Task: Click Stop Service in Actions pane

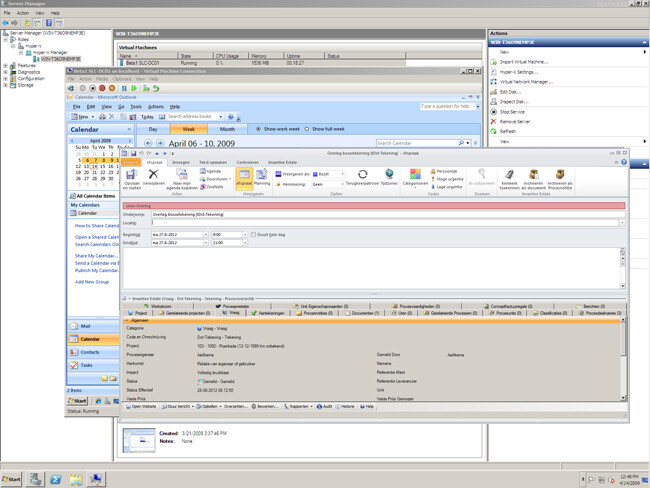Action: tap(512, 112)
